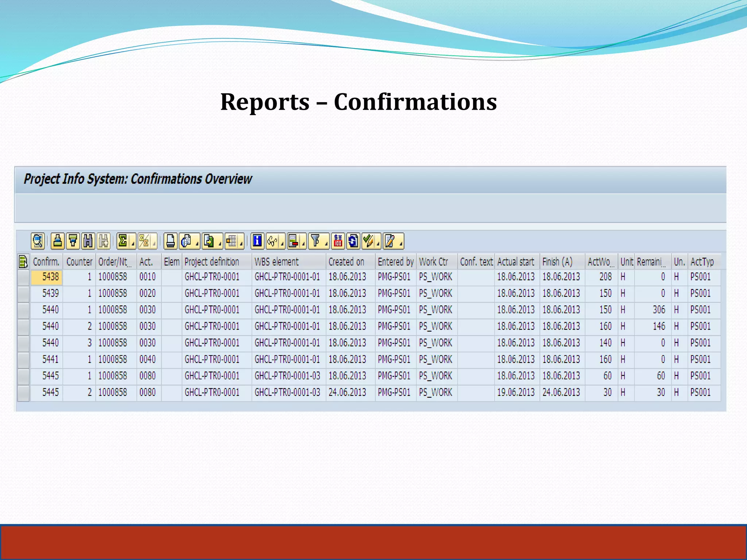Click remaining work value 146
The height and width of the screenshot is (560, 747).
coord(659,326)
